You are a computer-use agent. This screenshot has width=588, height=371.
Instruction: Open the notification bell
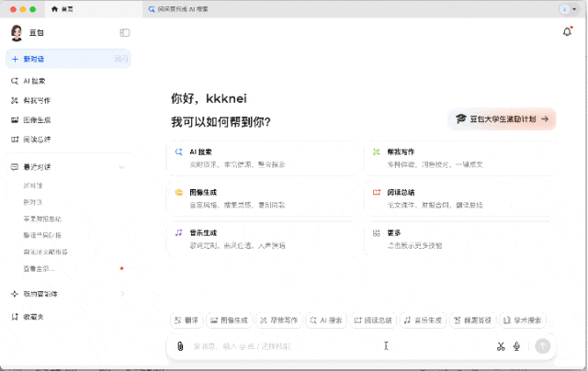568,32
